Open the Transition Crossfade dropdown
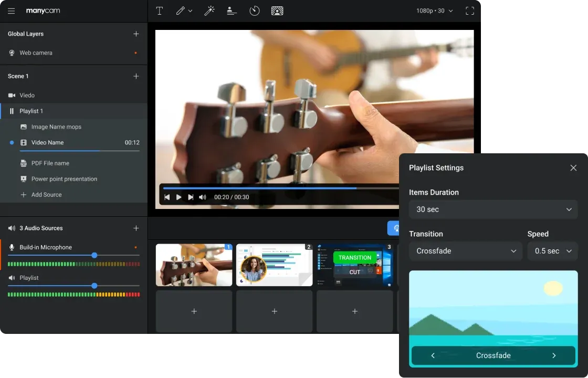The height and width of the screenshot is (378, 588). point(466,251)
